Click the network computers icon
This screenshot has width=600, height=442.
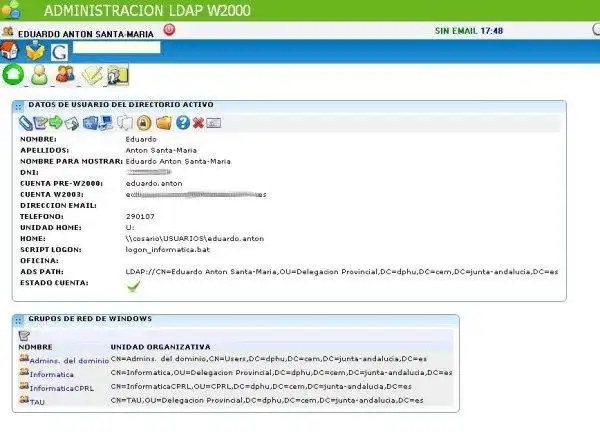[106, 123]
